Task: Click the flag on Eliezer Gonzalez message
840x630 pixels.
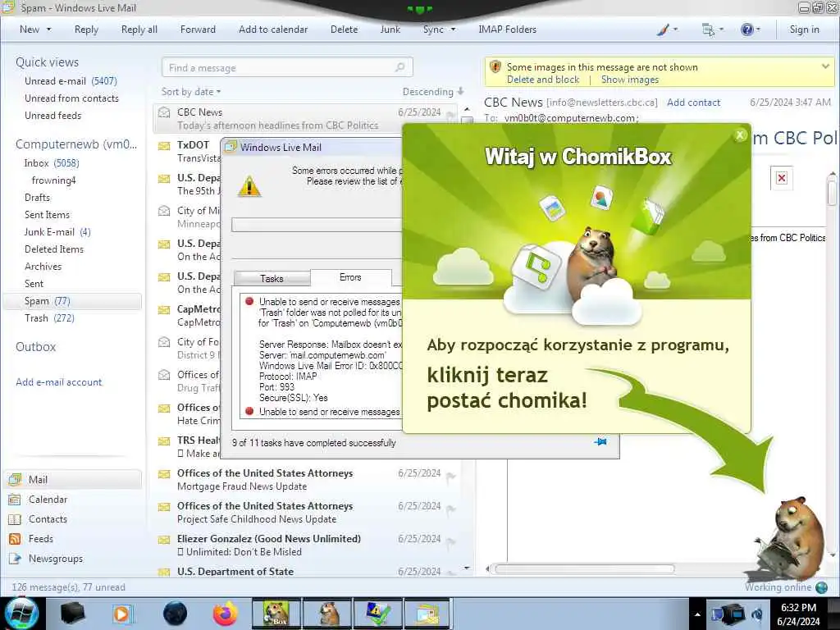Action: click(450, 542)
